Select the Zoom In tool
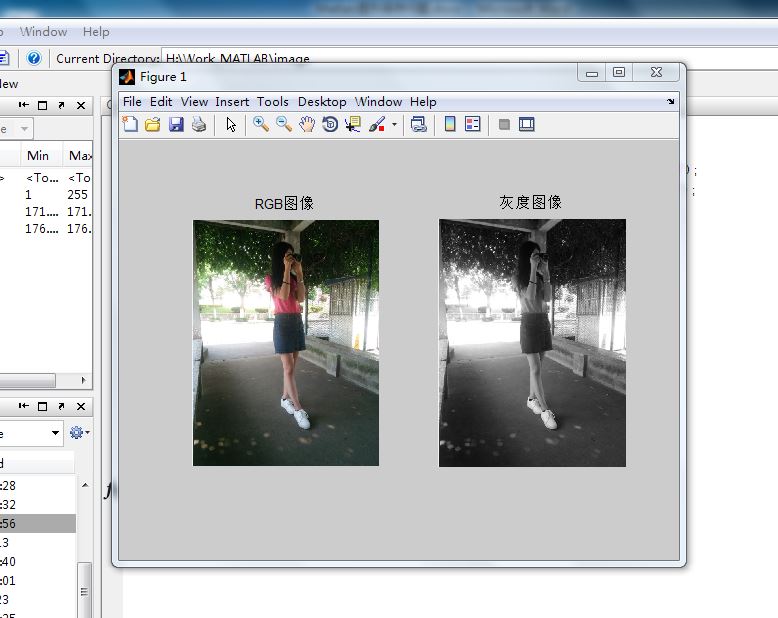 261,124
